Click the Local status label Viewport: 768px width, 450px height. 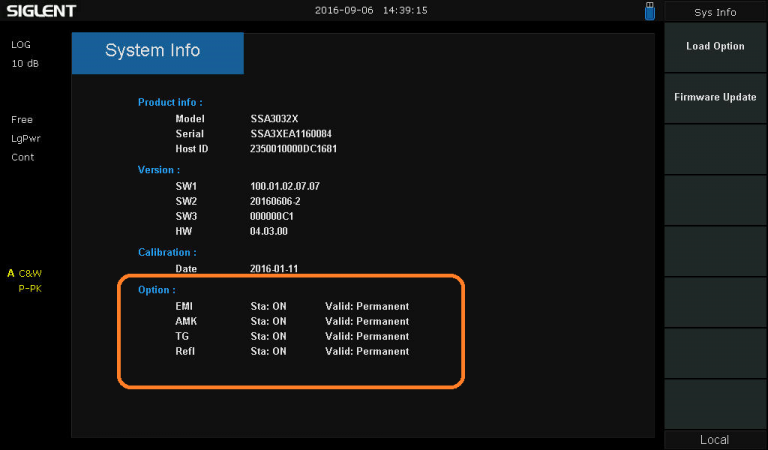pos(714,440)
